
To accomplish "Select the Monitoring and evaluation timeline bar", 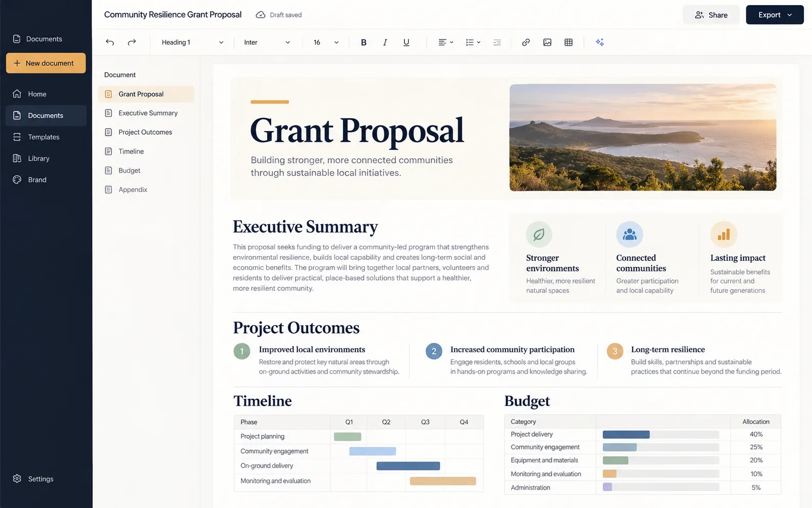I will 443,481.
